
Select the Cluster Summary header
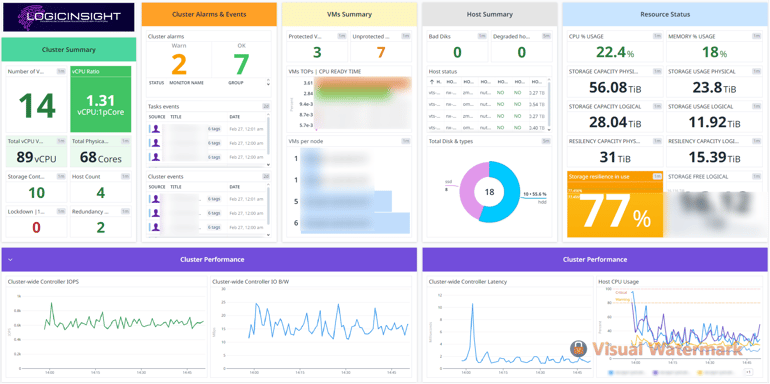coord(69,50)
